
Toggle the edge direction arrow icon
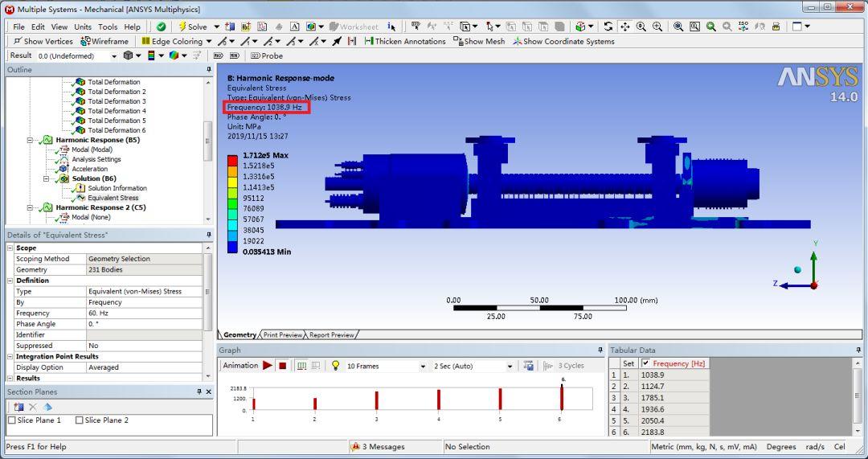(x=337, y=41)
